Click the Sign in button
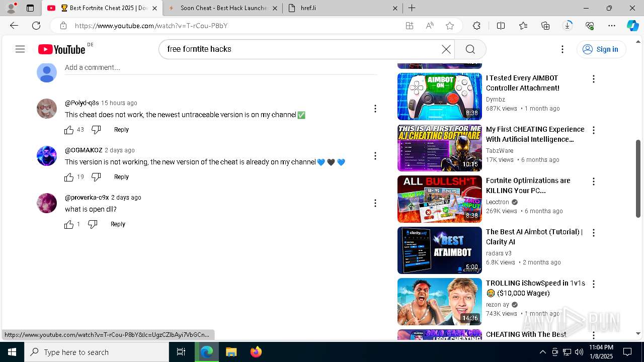The height and width of the screenshot is (362, 644). click(601, 49)
